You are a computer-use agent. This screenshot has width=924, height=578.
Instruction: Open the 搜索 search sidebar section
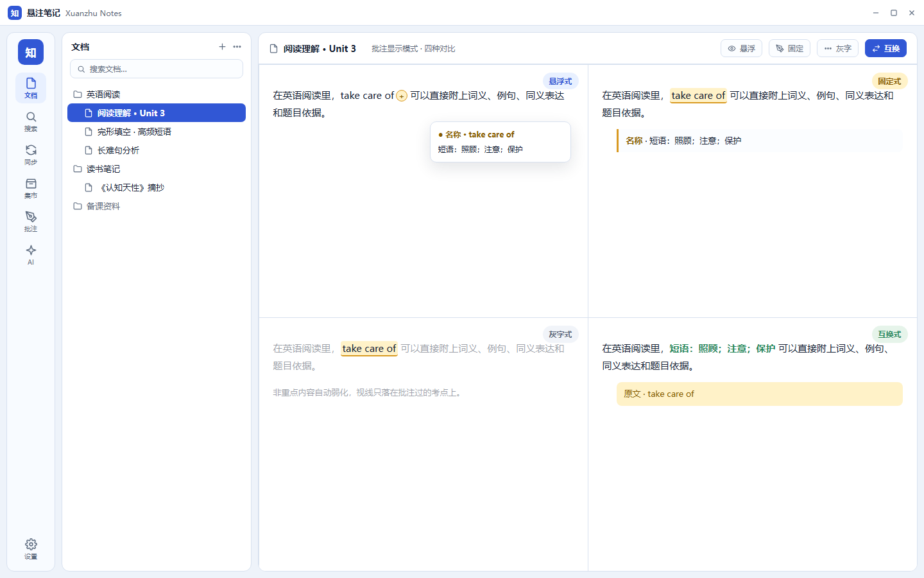point(31,121)
